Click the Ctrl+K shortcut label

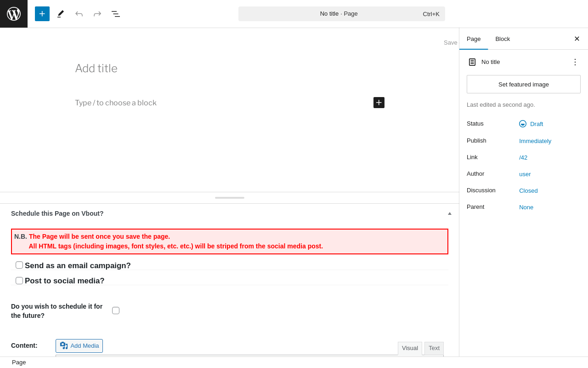pos(431,14)
